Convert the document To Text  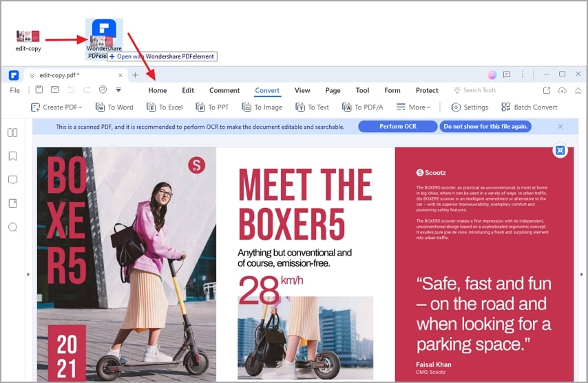[312, 107]
